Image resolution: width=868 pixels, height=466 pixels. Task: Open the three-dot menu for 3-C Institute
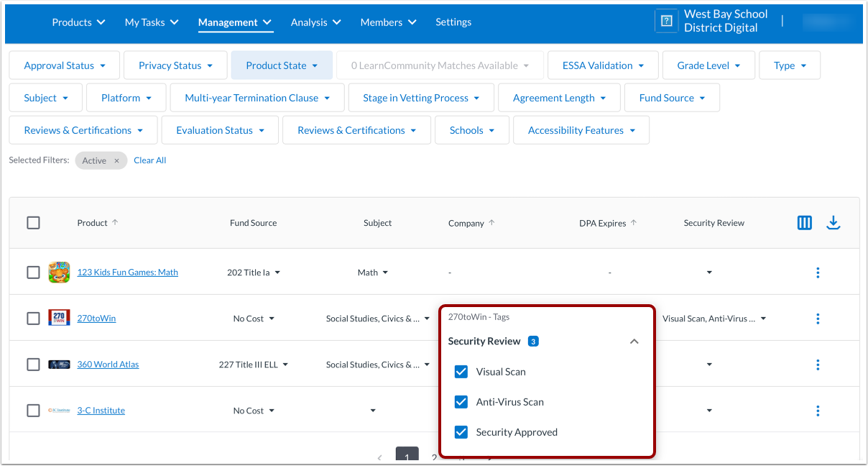[818, 411]
